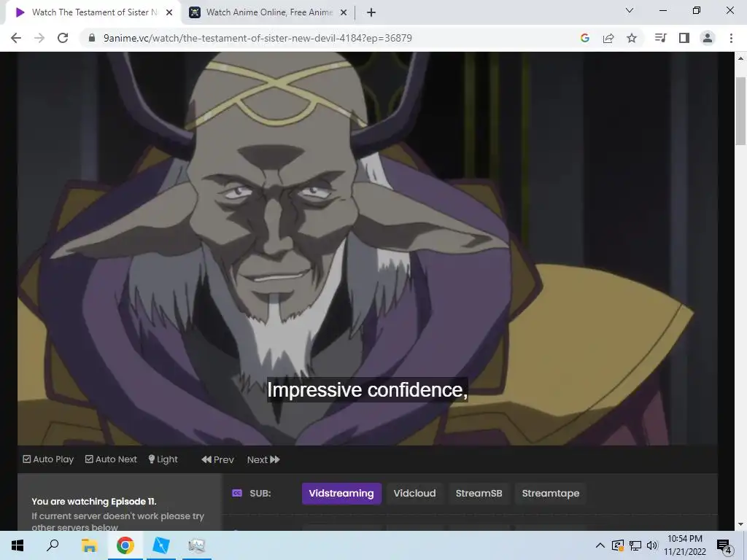This screenshot has width=747, height=560.
Task: Show hidden system tray icons
Action: coord(600,545)
